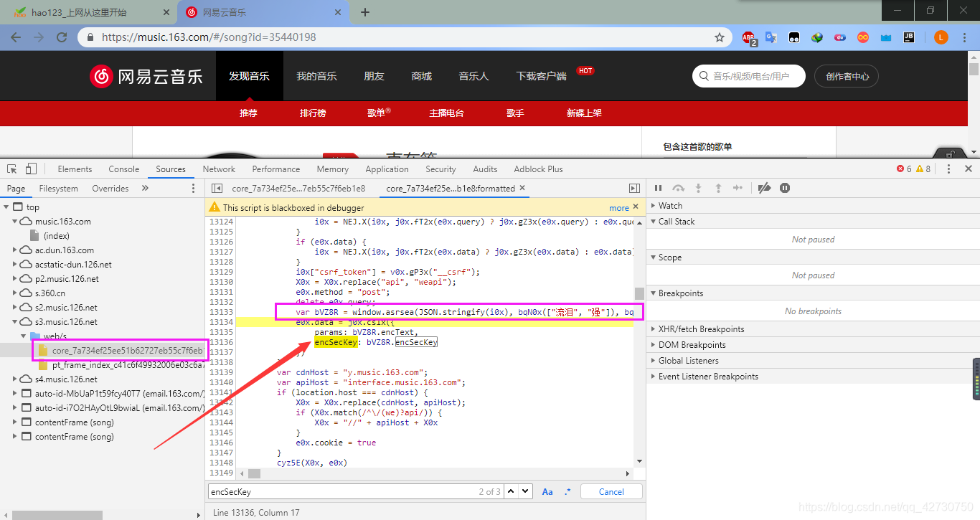980x520 pixels.
Task: Expand the ac.dun.163.com node
Action: click(15, 250)
